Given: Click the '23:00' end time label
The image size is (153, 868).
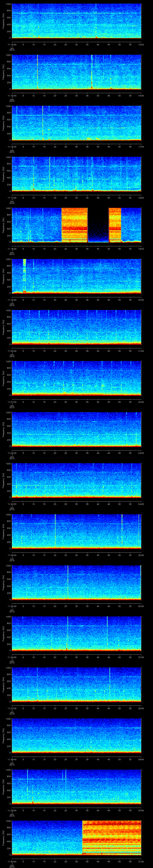Looking at the screenshot, I should [141, 453].
